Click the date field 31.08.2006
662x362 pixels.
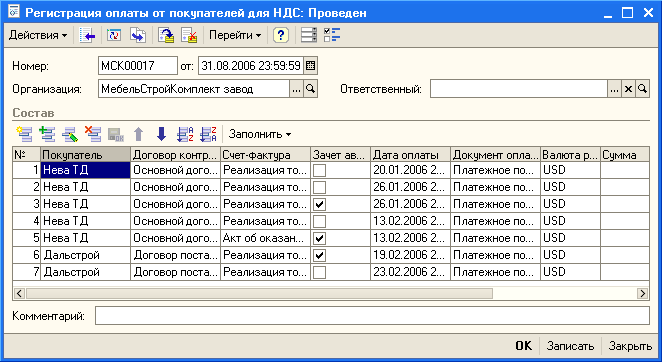[251, 66]
